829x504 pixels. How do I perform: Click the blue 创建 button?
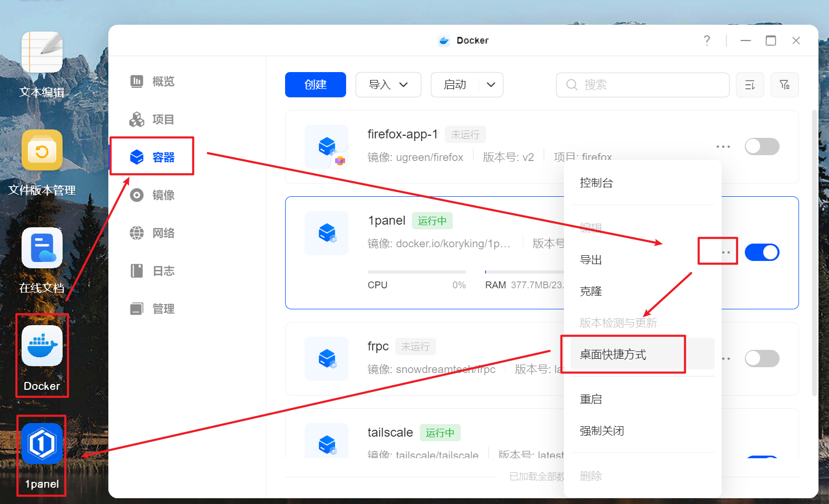315,85
